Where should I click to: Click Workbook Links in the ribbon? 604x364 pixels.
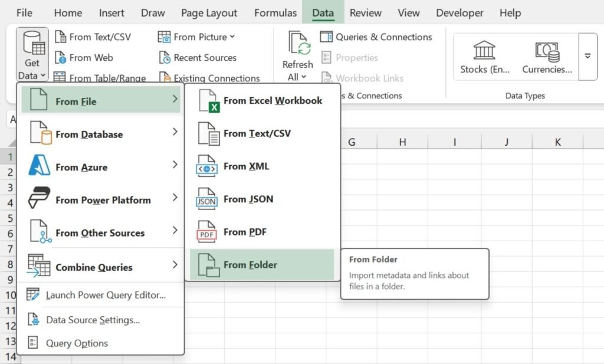click(x=363, y=78)
